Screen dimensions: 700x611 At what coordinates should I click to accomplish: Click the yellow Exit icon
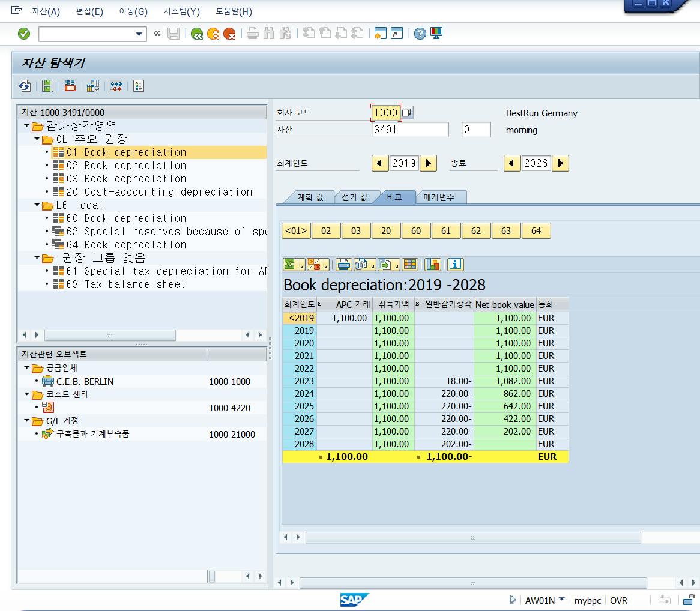tap(213, 34)
